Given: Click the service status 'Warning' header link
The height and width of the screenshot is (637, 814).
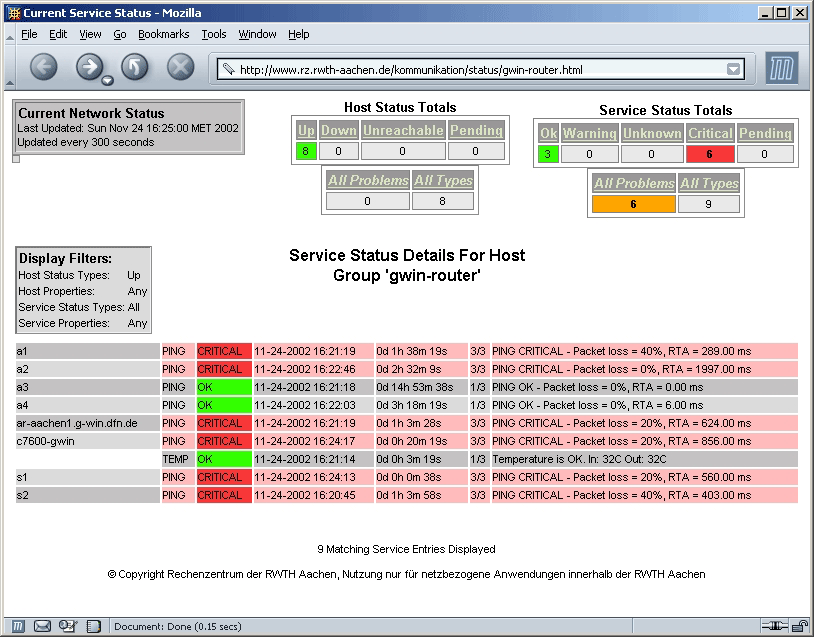Looking at the screenshot, I should [590, 133].
